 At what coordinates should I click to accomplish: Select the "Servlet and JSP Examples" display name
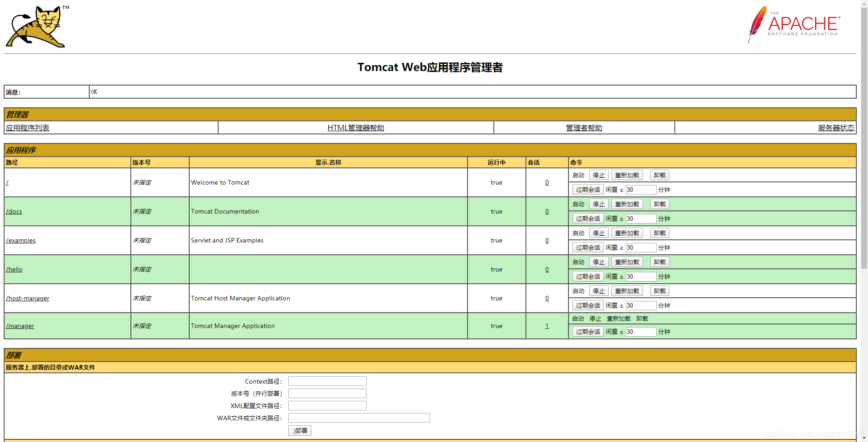[227, 240]
